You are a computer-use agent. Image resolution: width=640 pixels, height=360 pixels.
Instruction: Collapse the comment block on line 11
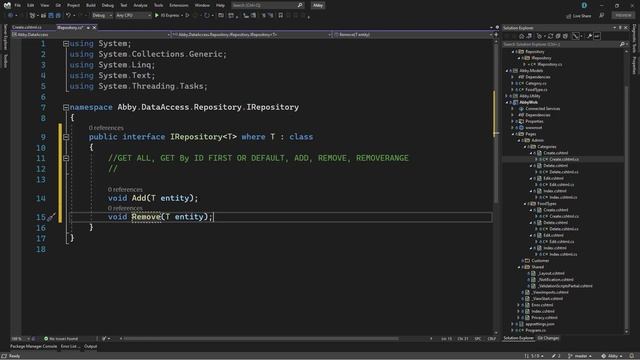pos(66,158)
